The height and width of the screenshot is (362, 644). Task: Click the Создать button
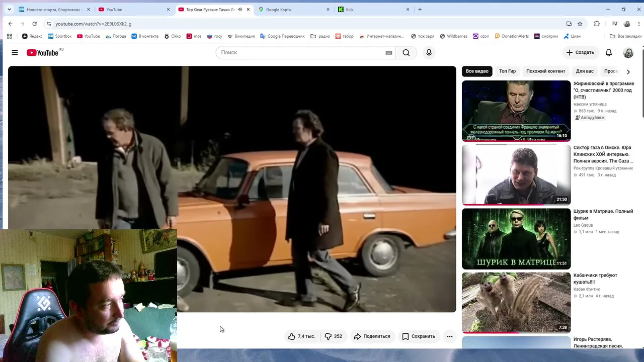click(x=580, y=52)
